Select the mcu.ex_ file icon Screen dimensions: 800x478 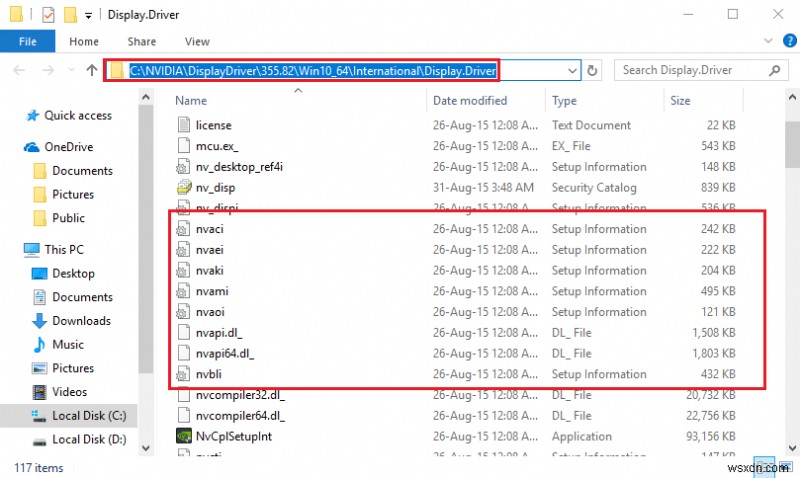184,146
